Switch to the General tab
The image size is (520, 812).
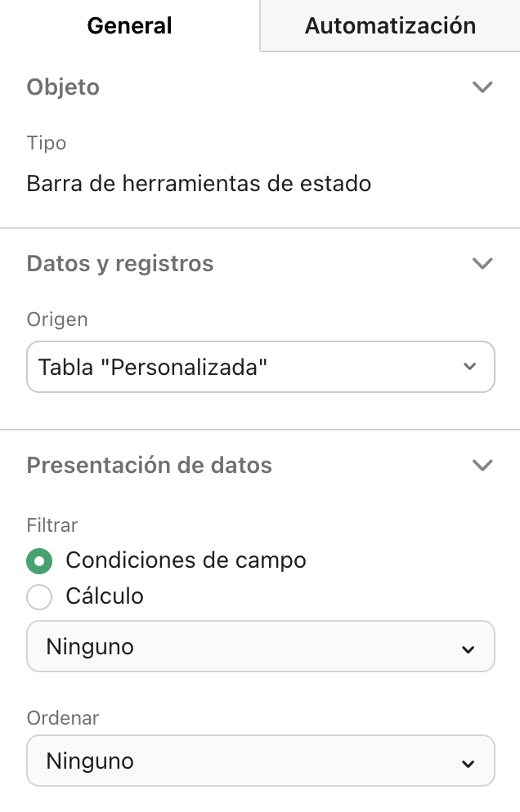click(x=129, y=25)
